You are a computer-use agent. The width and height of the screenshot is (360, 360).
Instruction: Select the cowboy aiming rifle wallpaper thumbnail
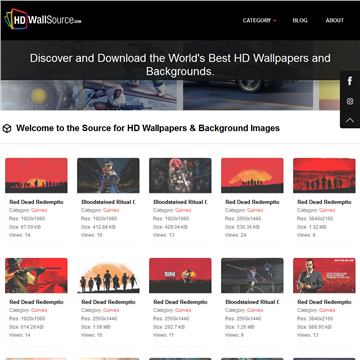[x=36, y=275]
